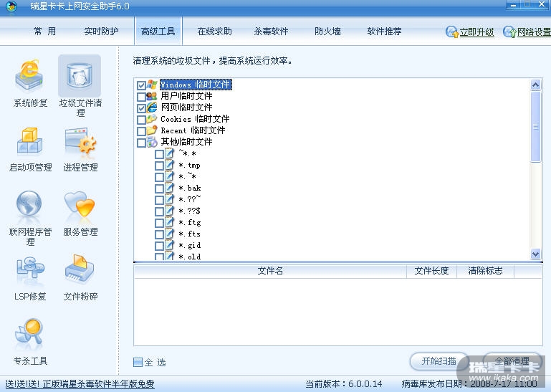Viewport: 551px width, 392px height.
Task: Click the icon beside 其他临时文件
Action: [x=152, y=142]
